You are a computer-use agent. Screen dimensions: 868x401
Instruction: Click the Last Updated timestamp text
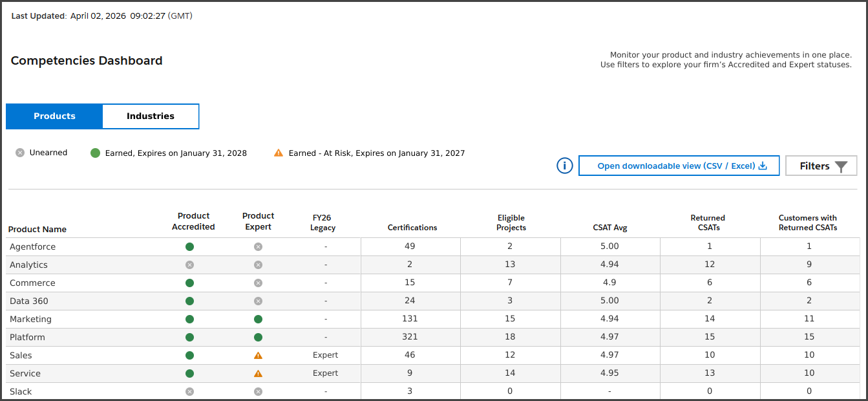click(101, 16)
